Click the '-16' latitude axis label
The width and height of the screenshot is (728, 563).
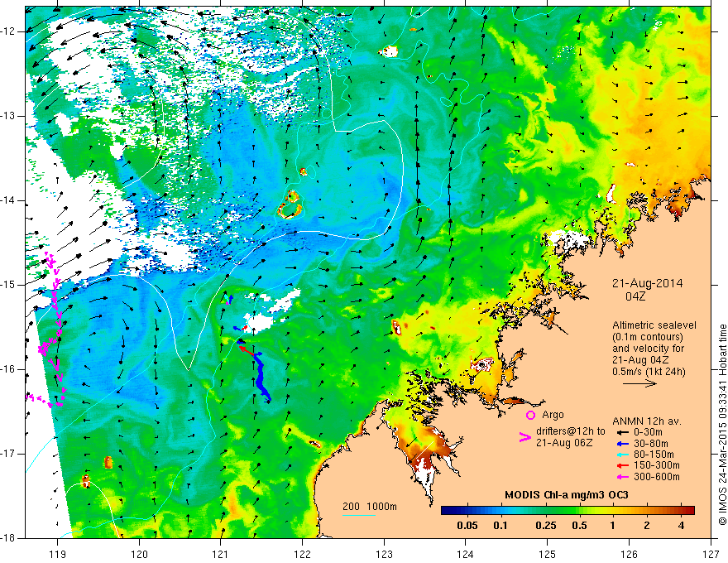9,369
